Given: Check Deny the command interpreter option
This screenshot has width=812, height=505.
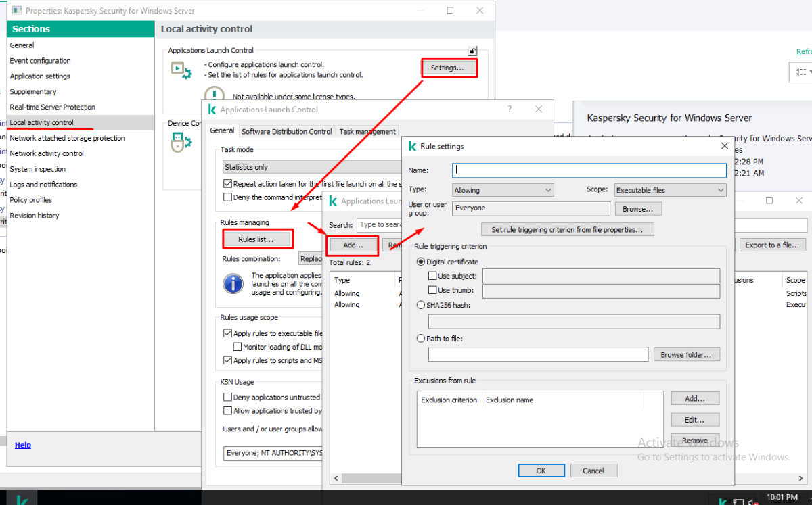Looking at the screenshot, I should pyautogui.click(x=228, y=197).
